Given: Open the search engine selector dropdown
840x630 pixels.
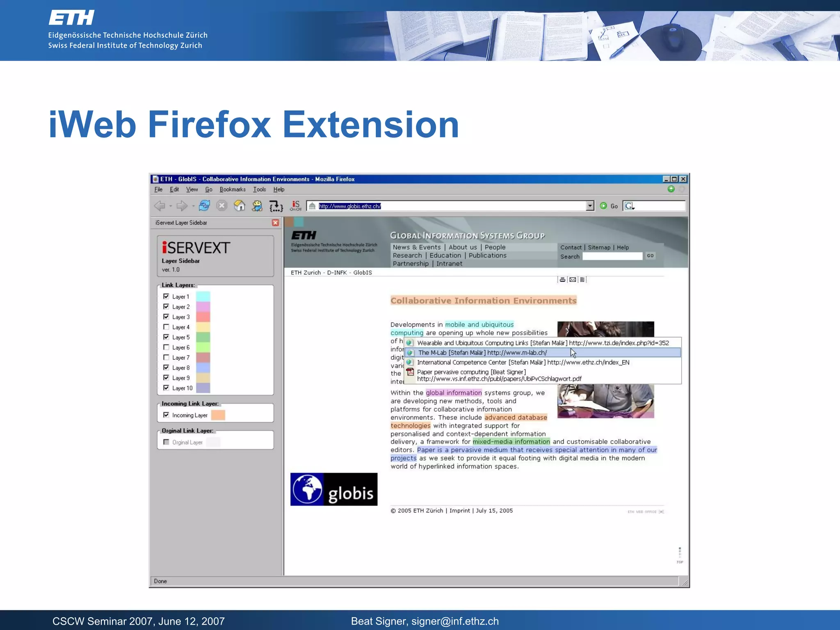Looking at the screenshot, I should pyautogui.click(x=630, y=206).
